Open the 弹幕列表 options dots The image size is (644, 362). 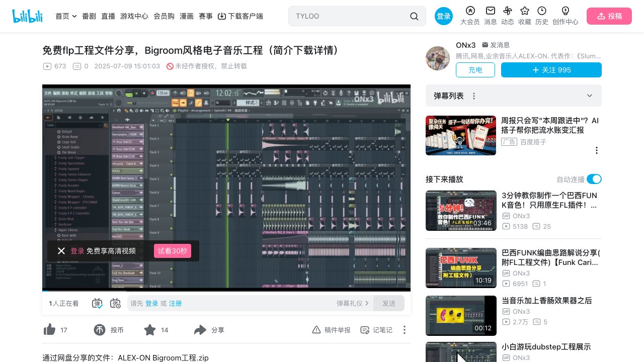pos(473,96)
